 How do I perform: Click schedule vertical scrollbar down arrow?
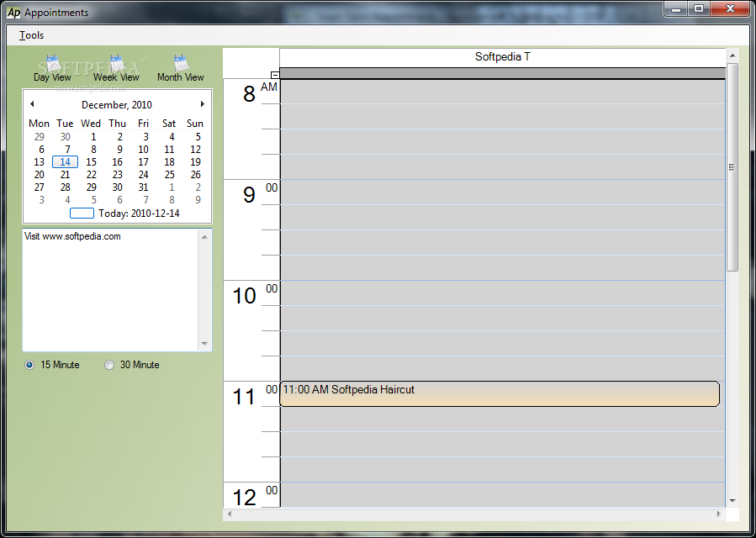click(732, 501)
